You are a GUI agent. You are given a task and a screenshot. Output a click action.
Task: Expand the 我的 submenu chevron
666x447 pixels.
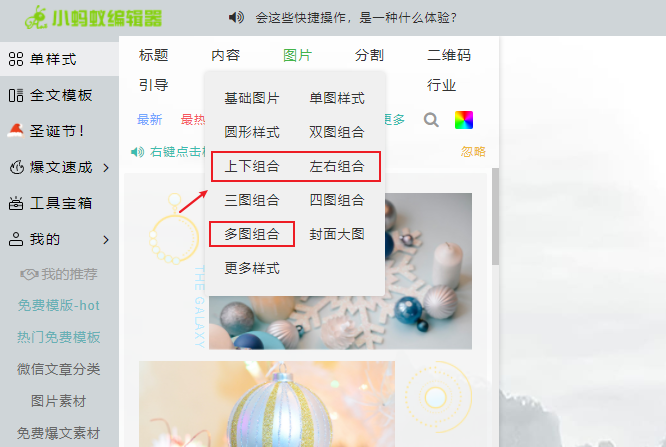point(106,240)
